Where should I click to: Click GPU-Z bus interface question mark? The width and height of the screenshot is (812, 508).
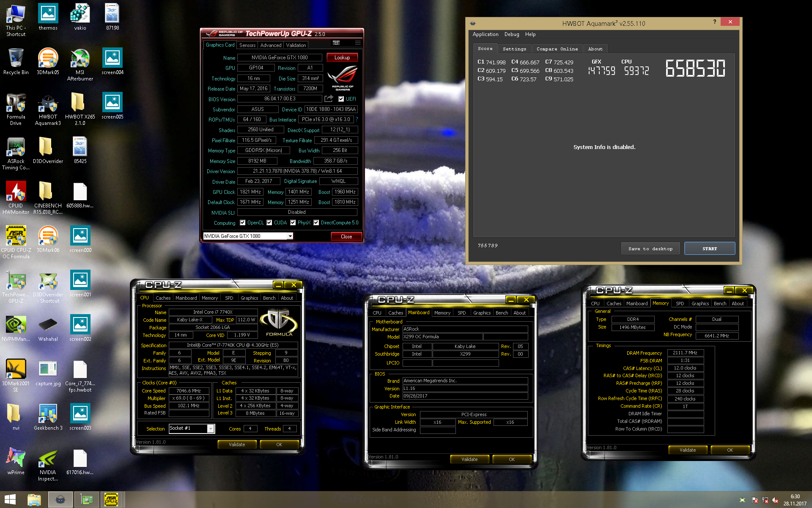pos(357,119)
